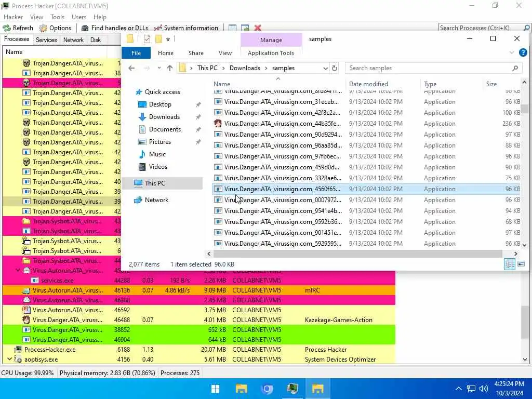The width and height of the screenshot is (532, 399).
Task: Switch to the Network tab
Action: click(73, 39)
